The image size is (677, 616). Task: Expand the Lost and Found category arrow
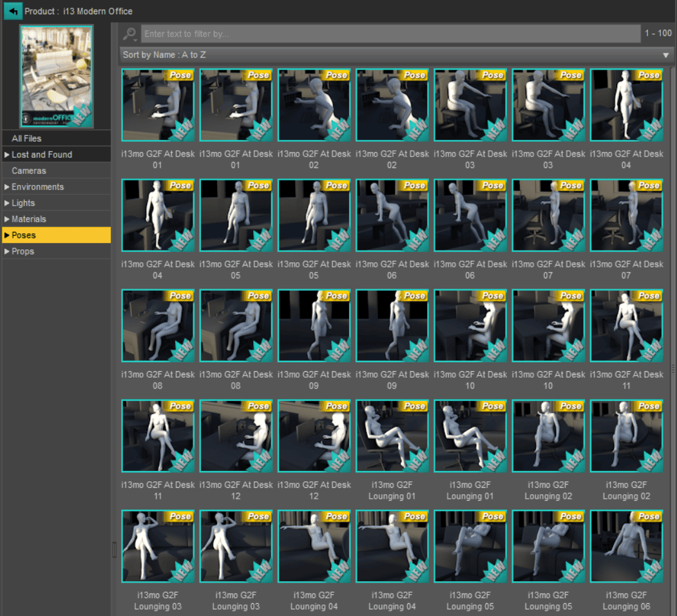(x=7, y=155)
